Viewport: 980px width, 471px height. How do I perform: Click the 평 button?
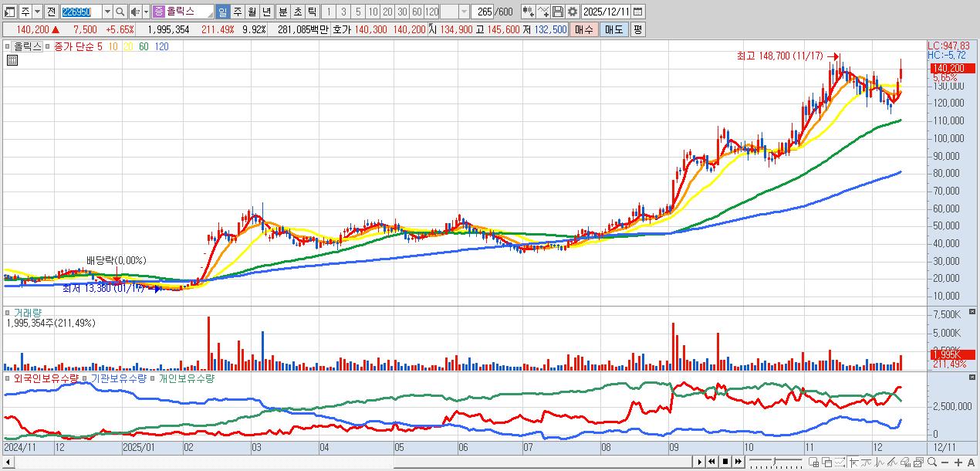637,29
